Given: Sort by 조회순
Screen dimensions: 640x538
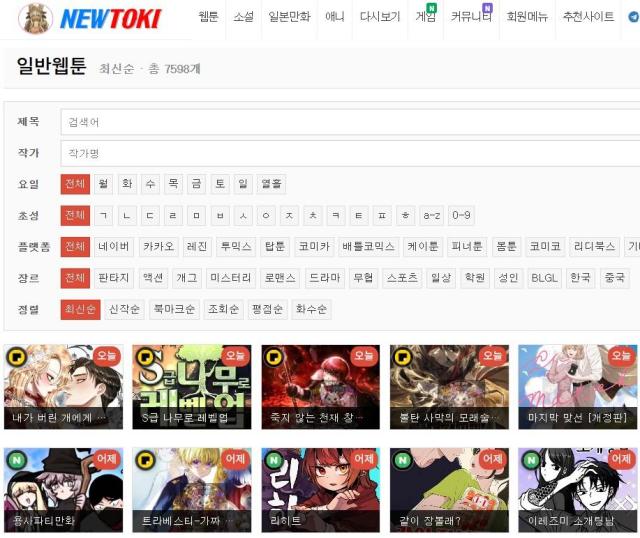Looking at the screenshot, I should click(223, 310).
